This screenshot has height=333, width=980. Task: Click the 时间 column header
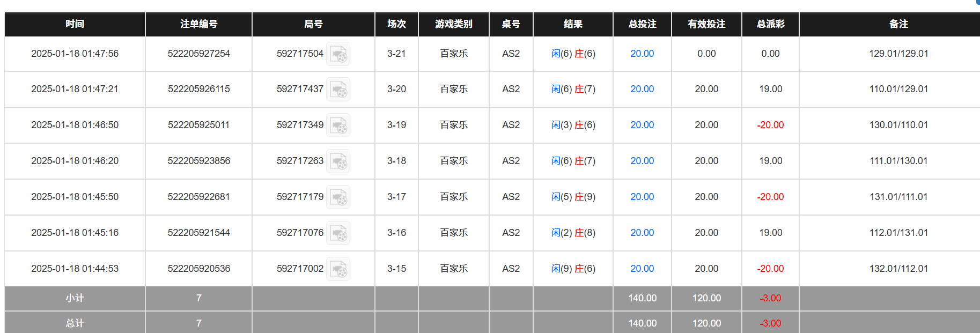click(75, 24)
